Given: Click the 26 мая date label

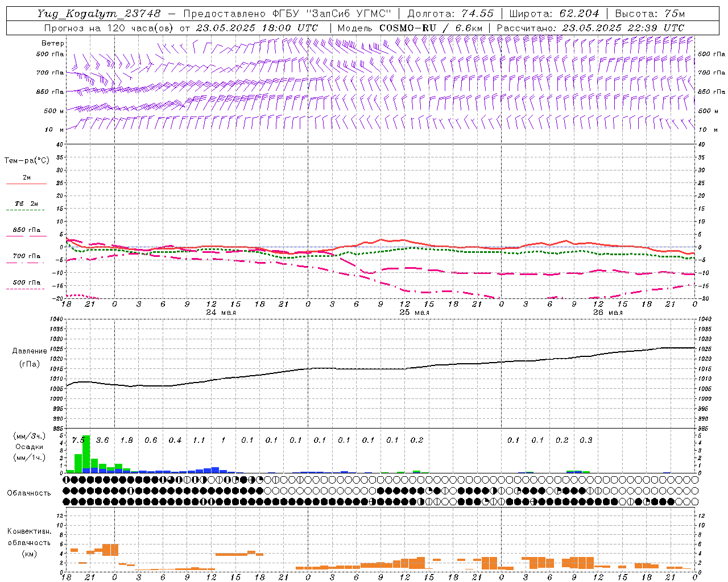Looking at the screenshot, I should click(607, 313).
